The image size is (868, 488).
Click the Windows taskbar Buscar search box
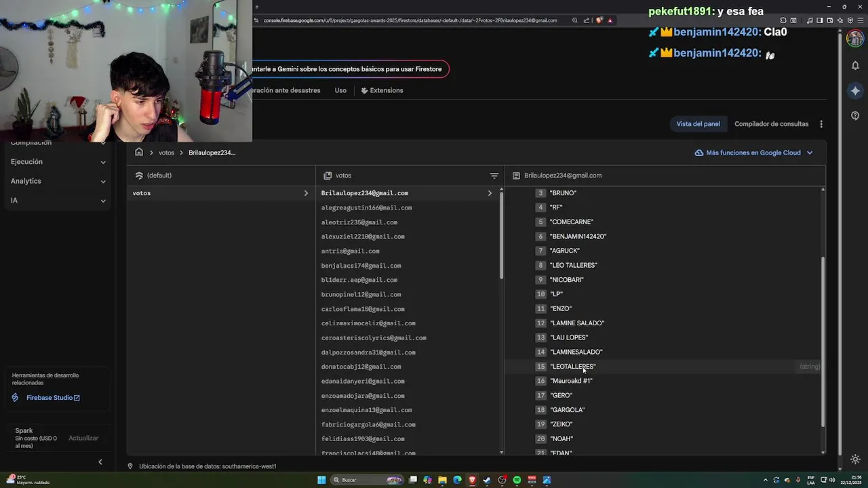point(367,480)
